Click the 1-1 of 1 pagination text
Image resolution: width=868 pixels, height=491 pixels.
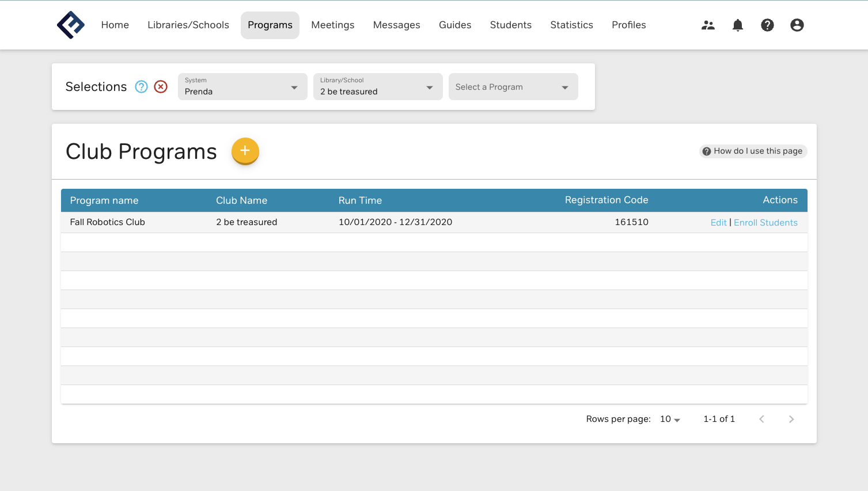tap(719, 419)
